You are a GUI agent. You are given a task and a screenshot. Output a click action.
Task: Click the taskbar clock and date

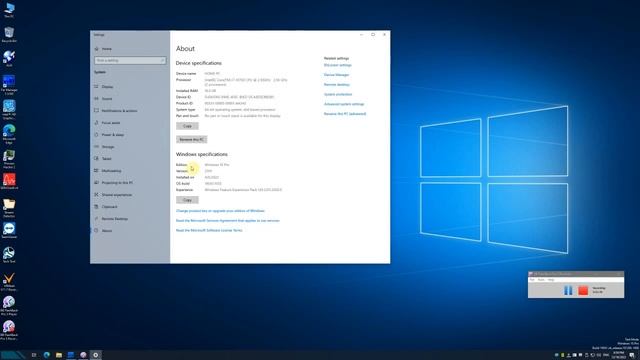tap(619, 355)
